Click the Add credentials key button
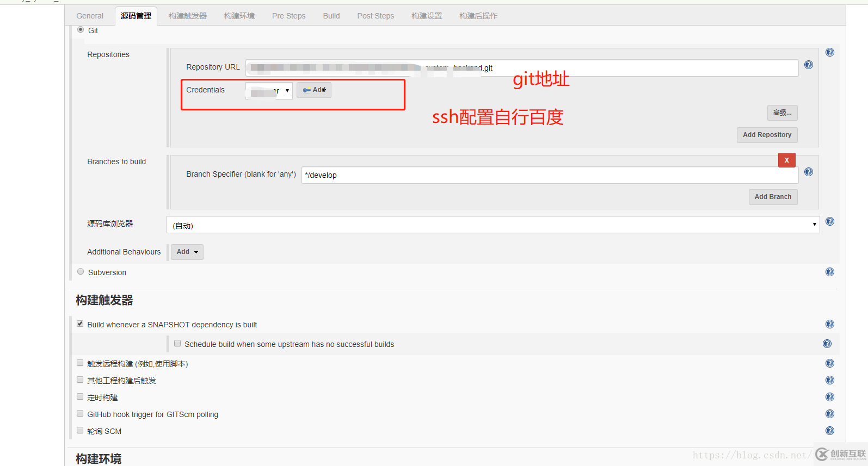This screenshot has height=466, width=868. tap(314, 90)
